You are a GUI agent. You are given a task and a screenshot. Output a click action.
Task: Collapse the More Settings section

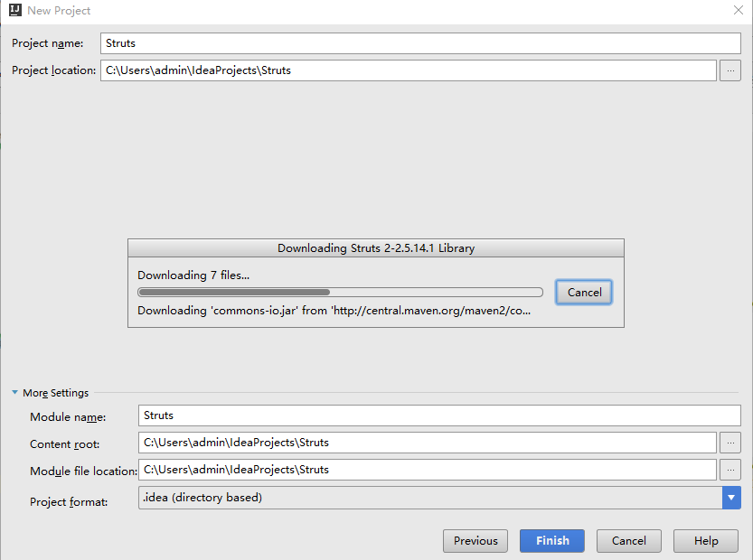tap(14, 393)
